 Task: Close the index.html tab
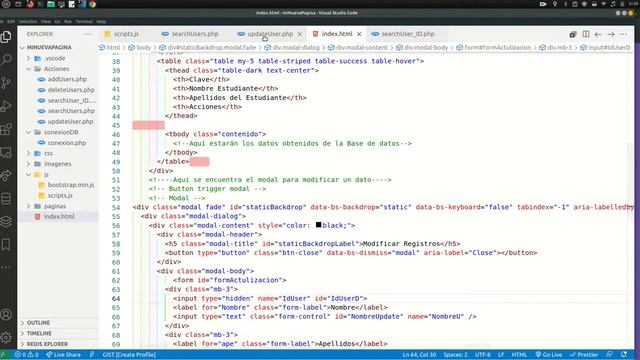[x=359, y=34]
